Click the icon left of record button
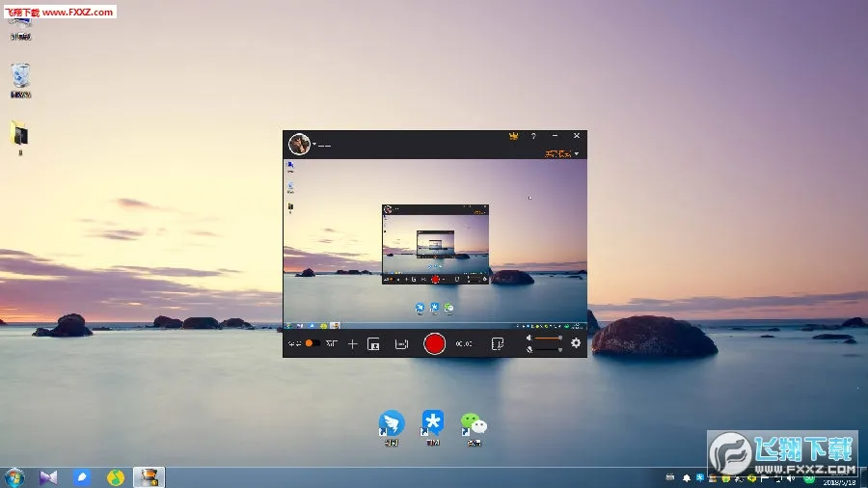The width and height of the screenshot is (868, 488). pos(402,344)
